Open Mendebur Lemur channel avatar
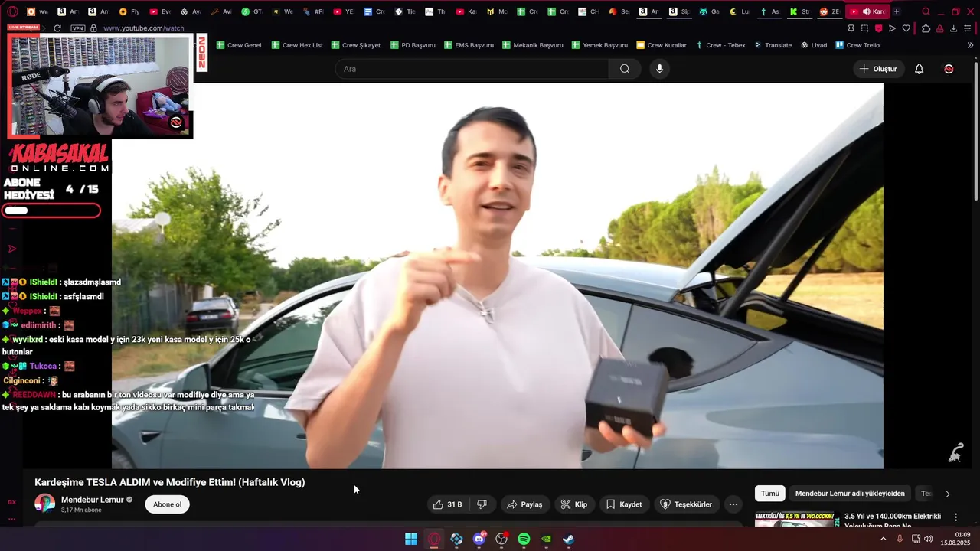This screenshot has width=980, height=551. (x=44, y=504)
